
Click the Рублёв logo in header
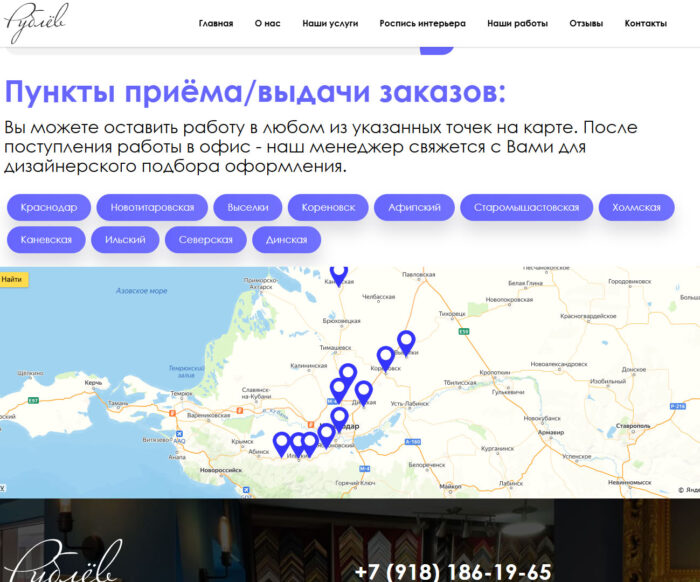tap(36, 23)
